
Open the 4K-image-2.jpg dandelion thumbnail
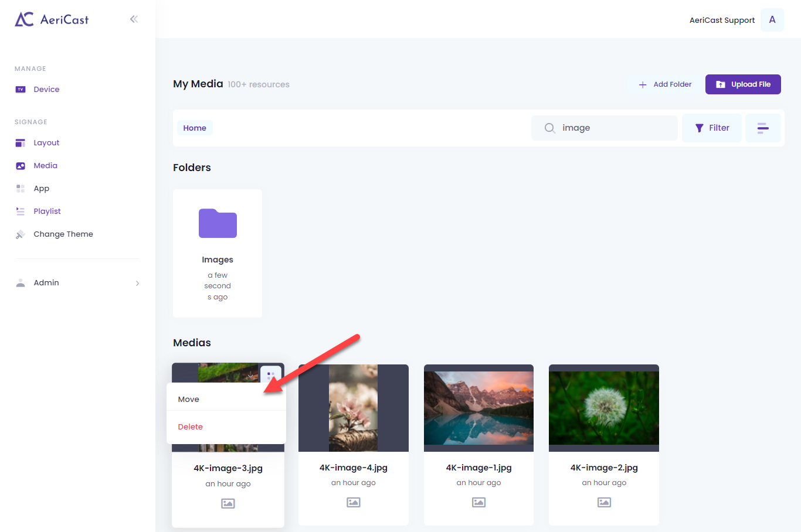tap(604, 408)
